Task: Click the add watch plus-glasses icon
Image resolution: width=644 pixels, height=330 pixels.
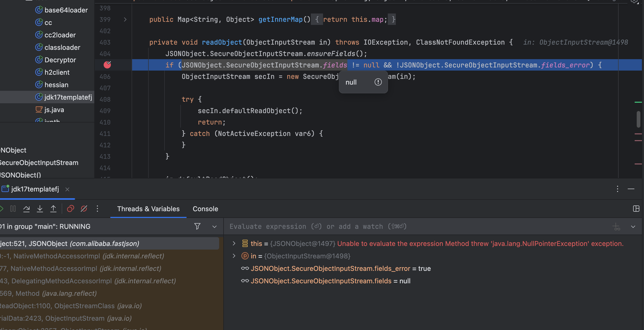Action: point(616,227)
